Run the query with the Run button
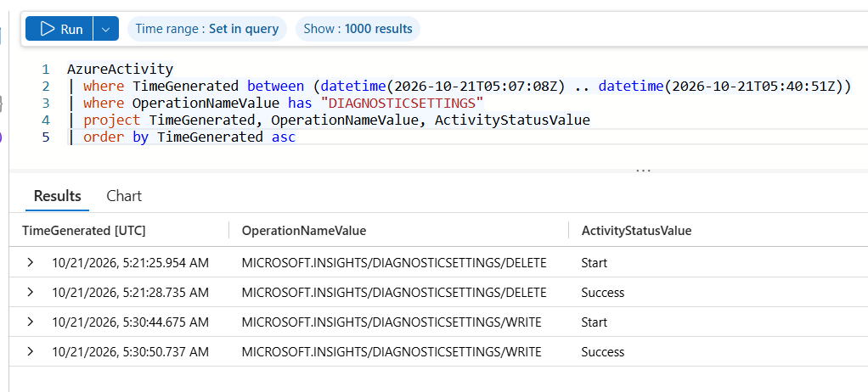Image resolution: width=868 pixels, height=392 pixels. pyautogui.click(x=59, y=29)
